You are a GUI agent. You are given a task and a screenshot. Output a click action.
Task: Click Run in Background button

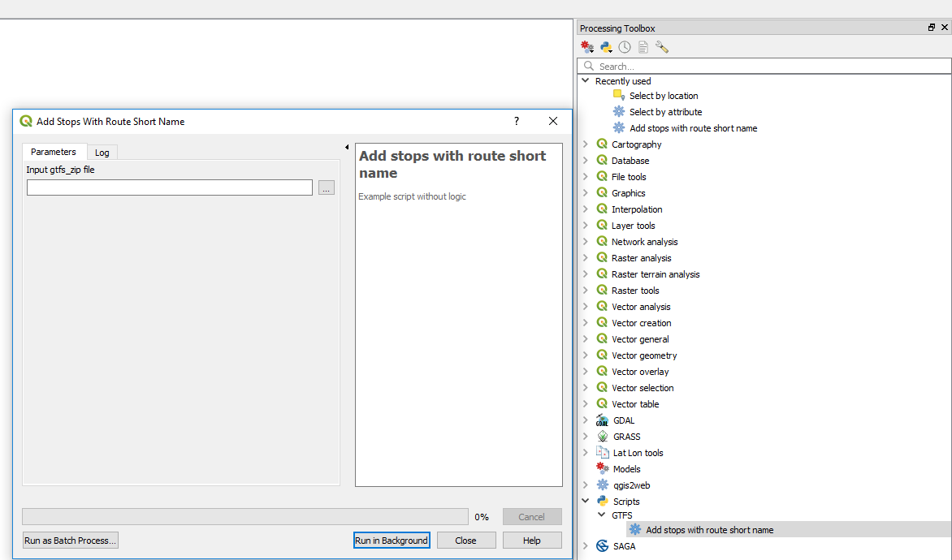click(x=392, y=541)
